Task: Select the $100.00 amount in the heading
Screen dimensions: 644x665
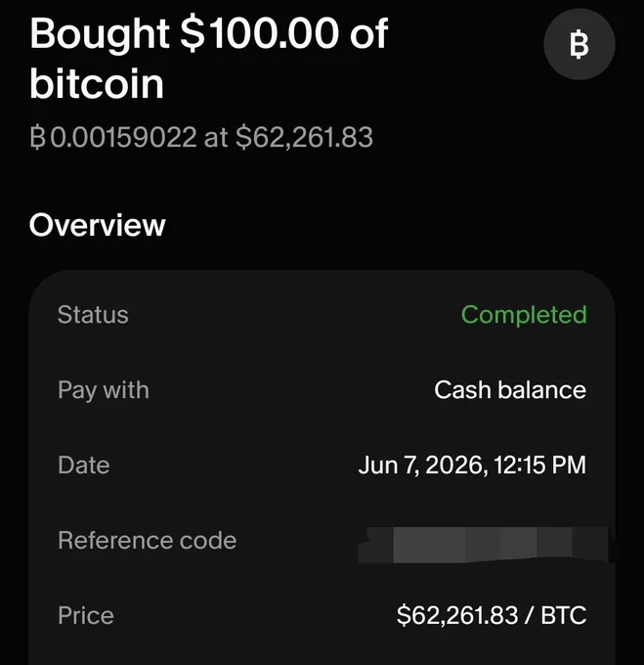Action: coord(259,33)
